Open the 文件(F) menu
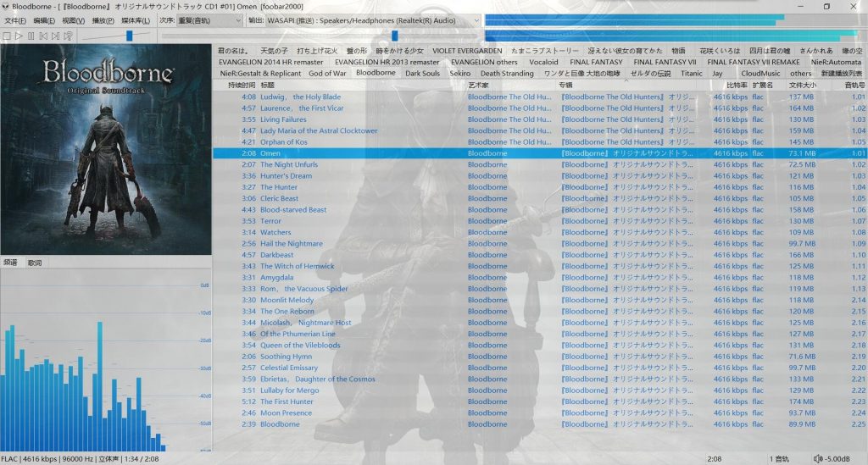Screen dimensions: 868x465 point(15,20)
